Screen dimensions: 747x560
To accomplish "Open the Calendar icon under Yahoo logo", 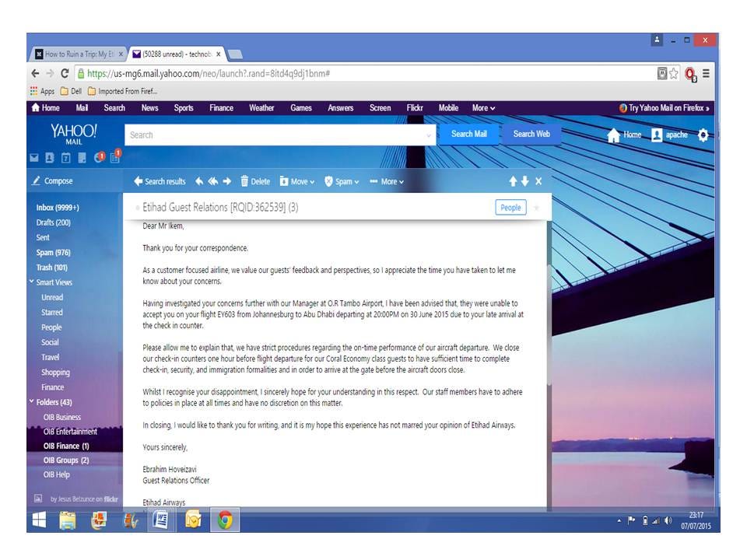I will 65,158.
